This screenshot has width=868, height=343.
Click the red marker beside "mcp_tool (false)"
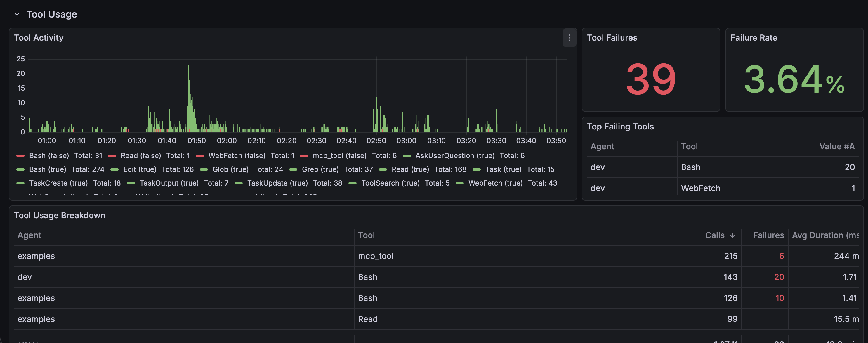click(x=304, y=155)
